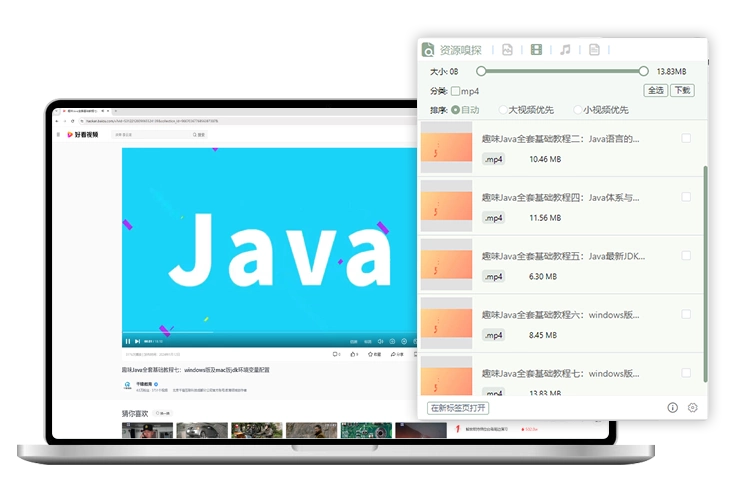Image resolution: width=750 pixels, height=499 pixels.
Task: Click the video progress bar
Action: [269, 332]
